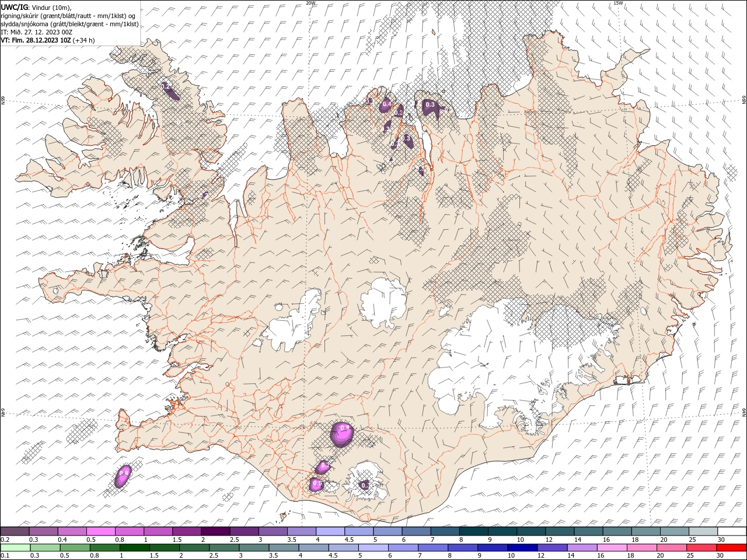Select the snow legend swatch between 1 and 1.5

tap(158, 531)
